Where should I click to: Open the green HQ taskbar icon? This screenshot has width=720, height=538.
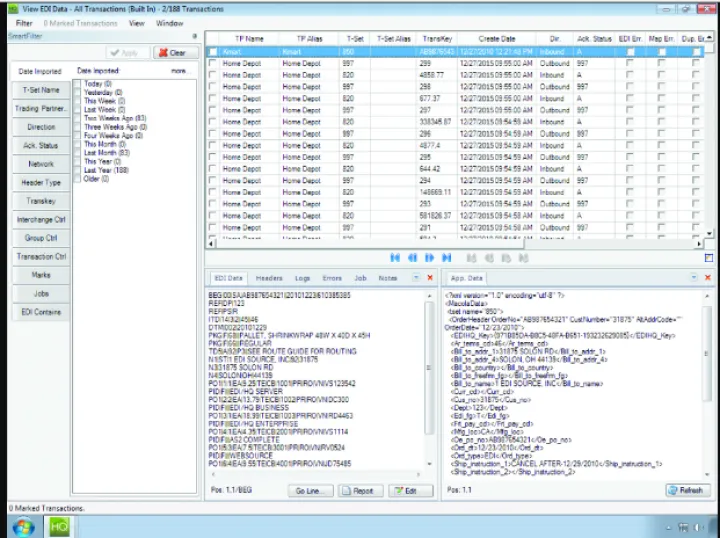tap(59, 526)
